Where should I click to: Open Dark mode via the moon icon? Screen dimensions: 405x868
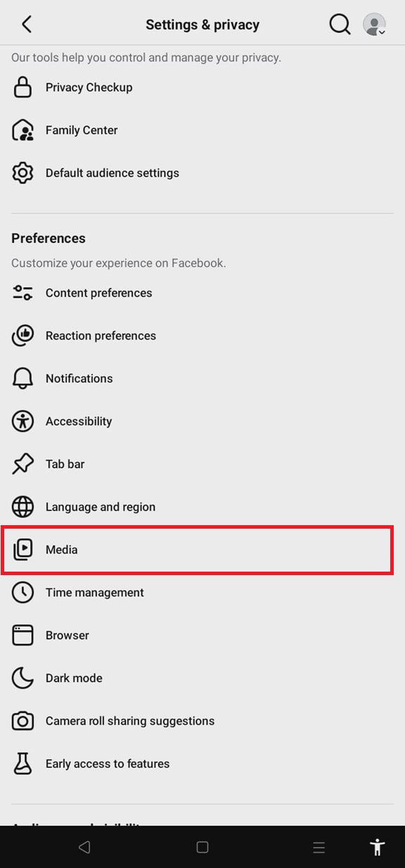tap(23, 677)
